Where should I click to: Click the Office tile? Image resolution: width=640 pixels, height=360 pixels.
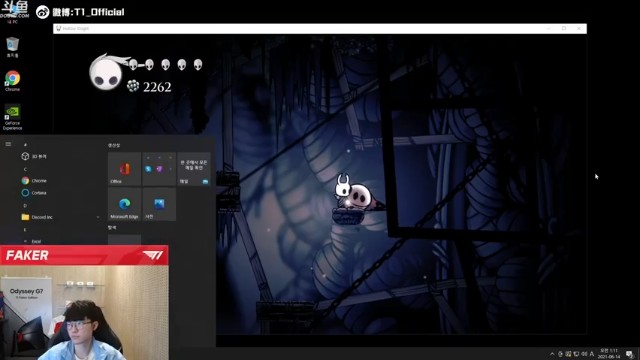[124, 169]
